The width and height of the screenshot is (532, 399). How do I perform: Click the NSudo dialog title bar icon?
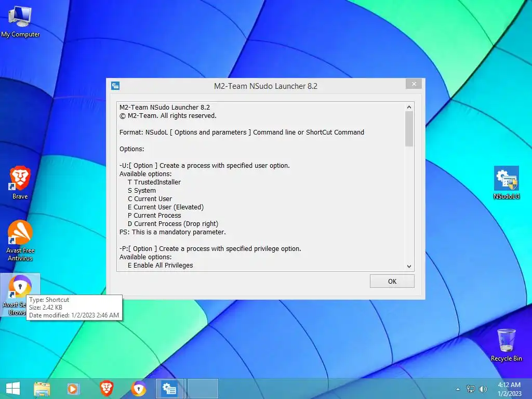coord(115,86)
